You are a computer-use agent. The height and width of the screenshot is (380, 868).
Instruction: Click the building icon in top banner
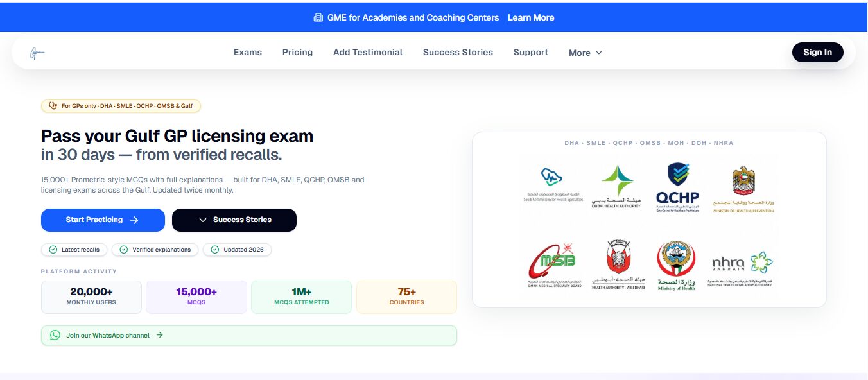click(x=318, y=17)
